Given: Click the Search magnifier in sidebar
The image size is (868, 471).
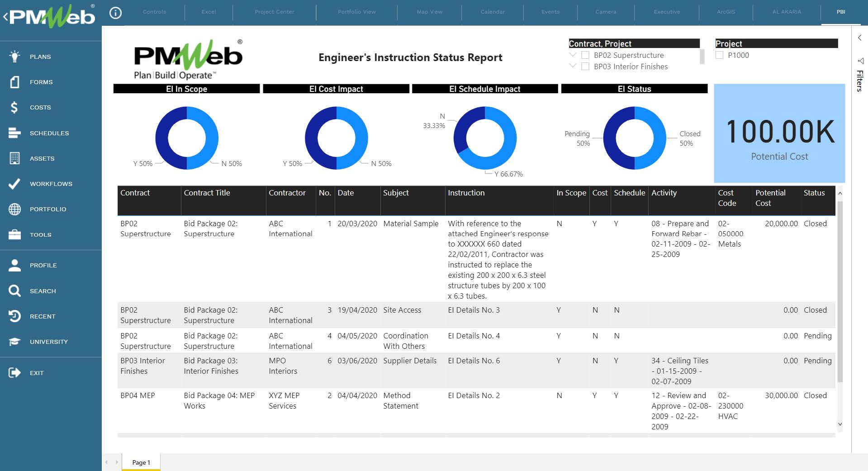Looking at the screenshot, I should (x=14, y=290).
